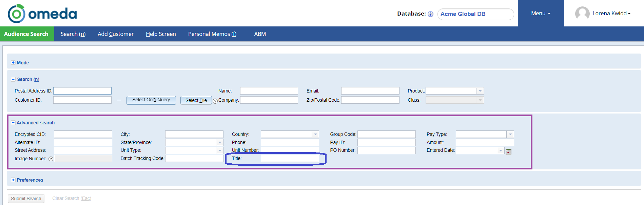The width and height of the screenshot is (644, 205).
Task: Click the Database info icon
Action: [430, 14]
